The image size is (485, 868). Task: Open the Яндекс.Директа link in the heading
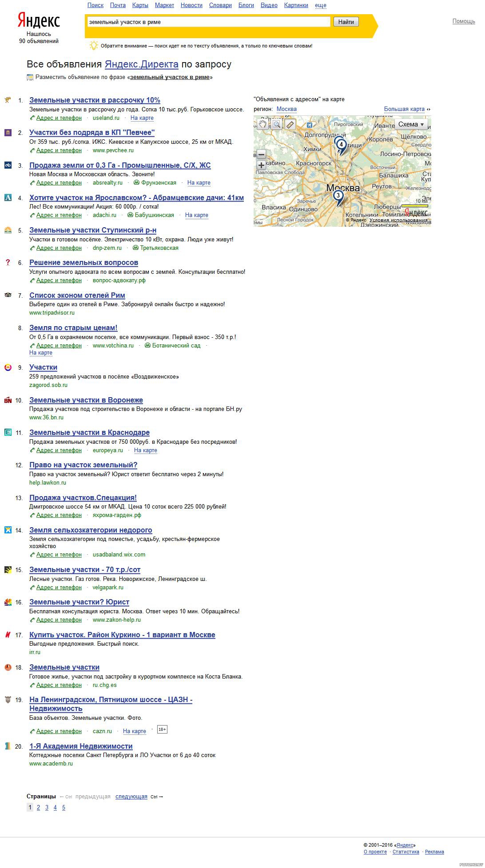142,64
